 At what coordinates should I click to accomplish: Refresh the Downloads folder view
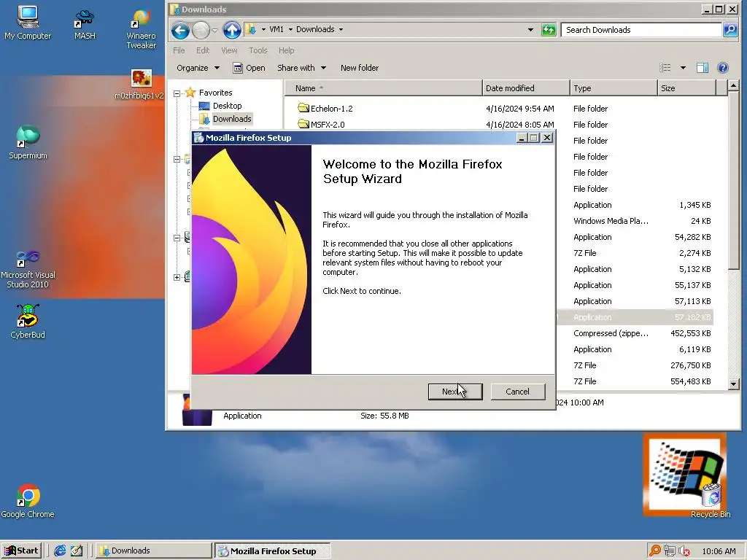pyautogui.click(x=549, y=30)
